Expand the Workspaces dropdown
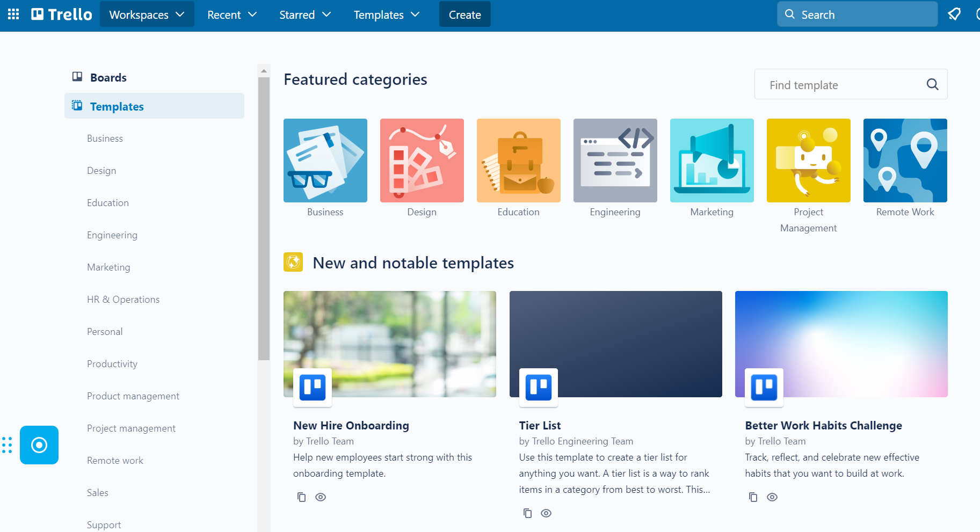980x532 pixels. click(147, 14)
